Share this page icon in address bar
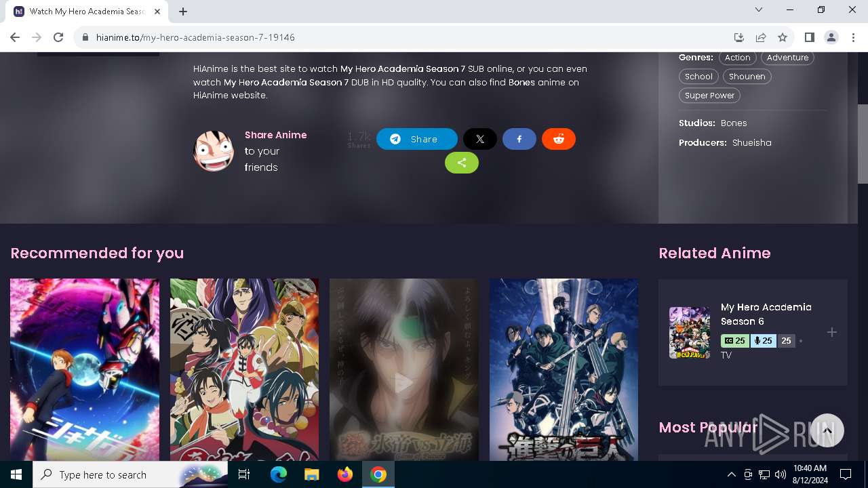Image resolution: width=868 pixels, height=488 pixels. point(761,37)
